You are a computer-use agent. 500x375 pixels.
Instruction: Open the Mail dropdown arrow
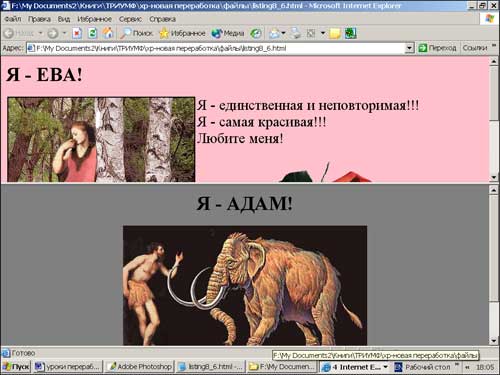[x=284, y=33]
